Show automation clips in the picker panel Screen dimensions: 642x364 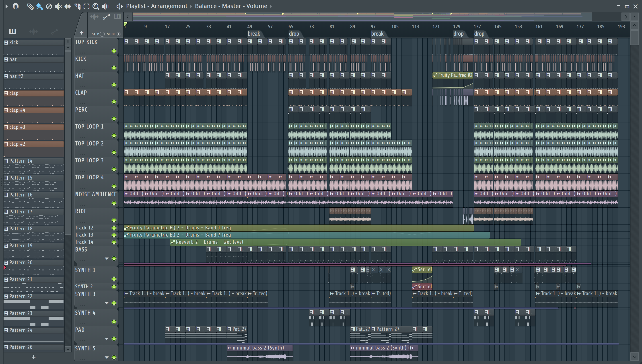[x=55, y=31]
